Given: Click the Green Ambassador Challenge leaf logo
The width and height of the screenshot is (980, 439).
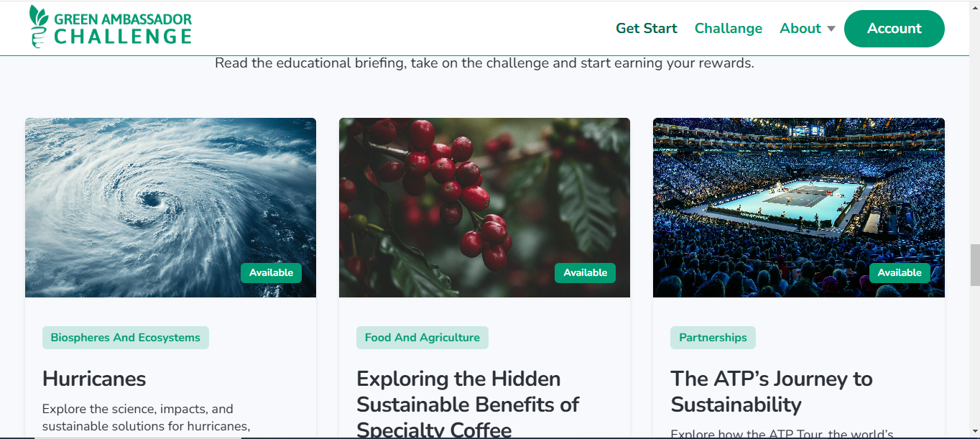Looking at the screenshot, I should (39, 27).
